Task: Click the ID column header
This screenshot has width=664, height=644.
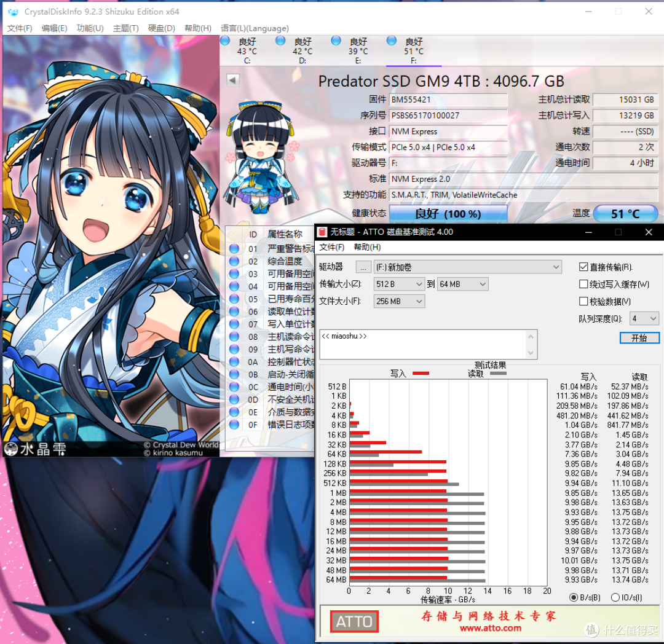Action: point(253,234)
